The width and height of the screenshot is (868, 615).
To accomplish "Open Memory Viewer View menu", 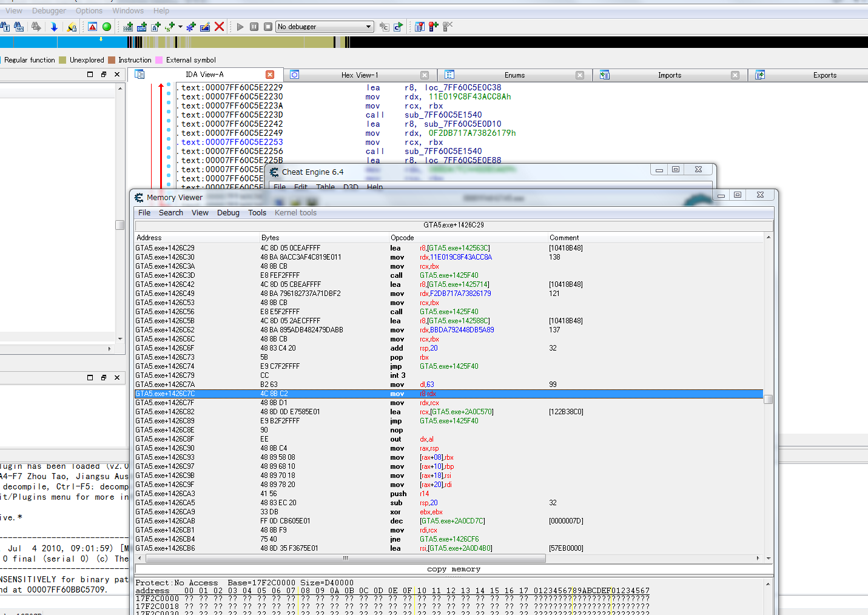I will coord(200,213).
